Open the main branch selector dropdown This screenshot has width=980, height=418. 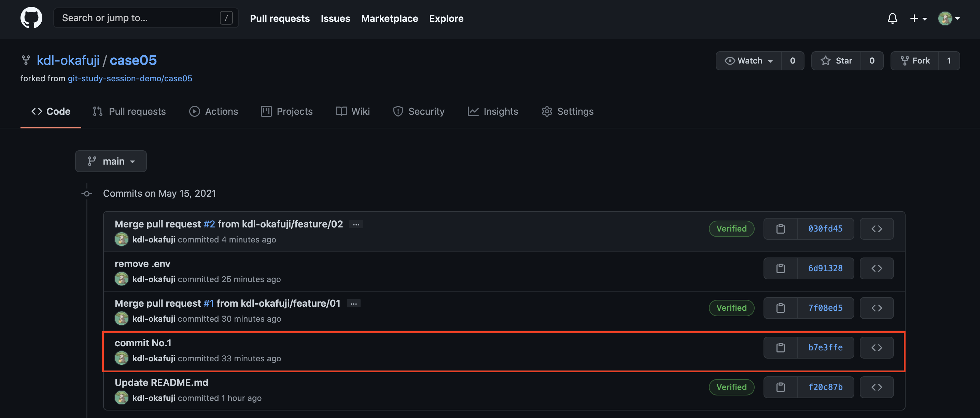[x=111, y=161]
